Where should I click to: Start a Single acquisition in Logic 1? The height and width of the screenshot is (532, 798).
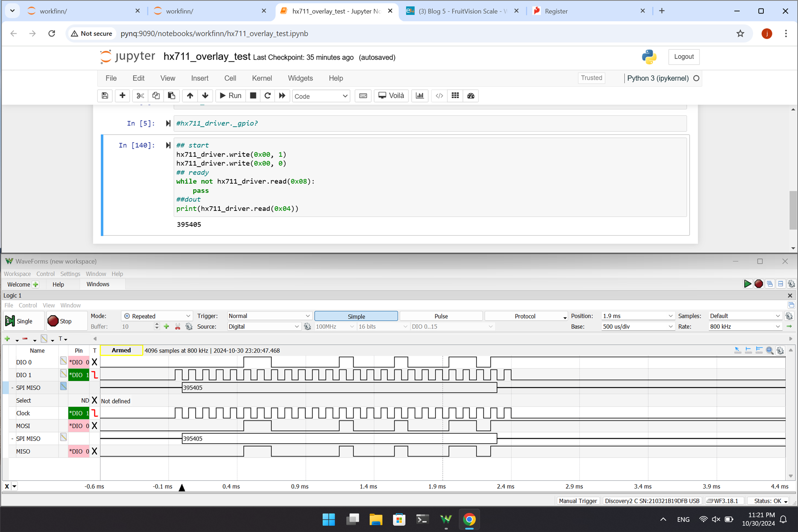[23, 321]
